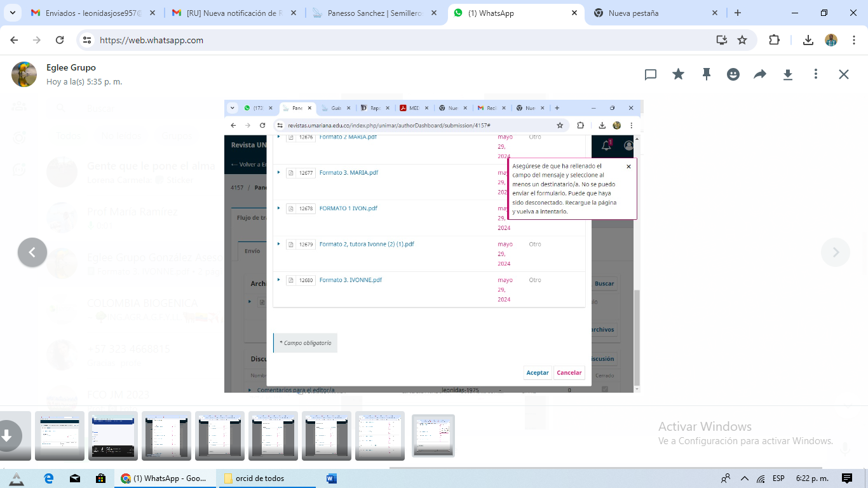This screenshot has width=868, height=488.
Task: Open the Chrome extensions puzzle icon
Action: 774,40
